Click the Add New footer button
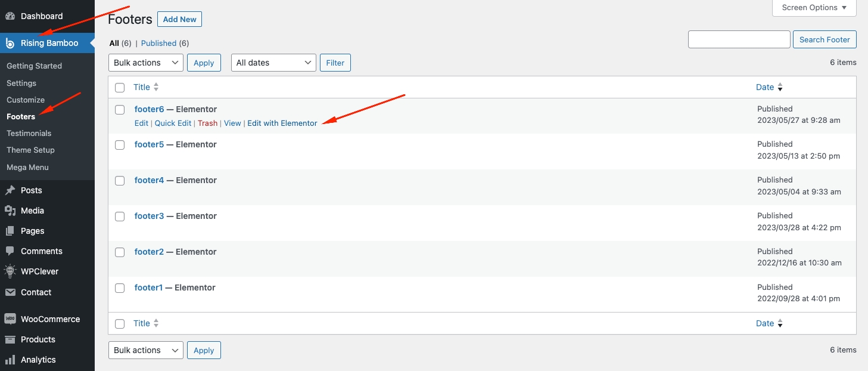 coord(179,19)
